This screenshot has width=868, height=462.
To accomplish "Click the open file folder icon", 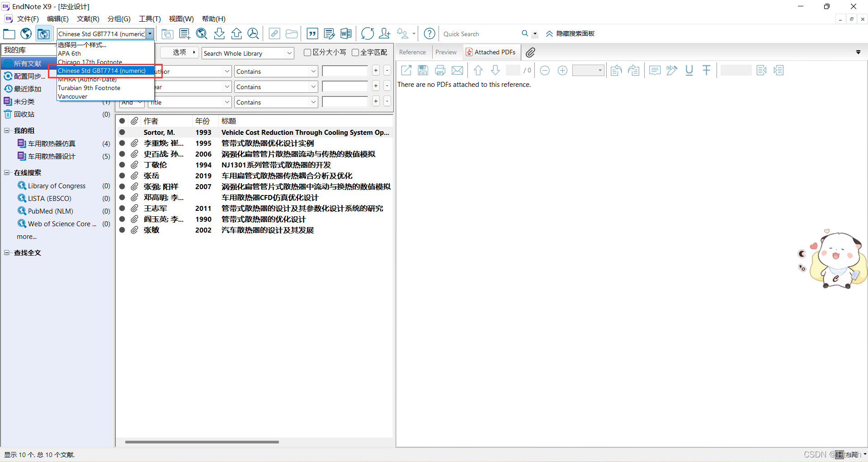I will [x=292, y=34].
